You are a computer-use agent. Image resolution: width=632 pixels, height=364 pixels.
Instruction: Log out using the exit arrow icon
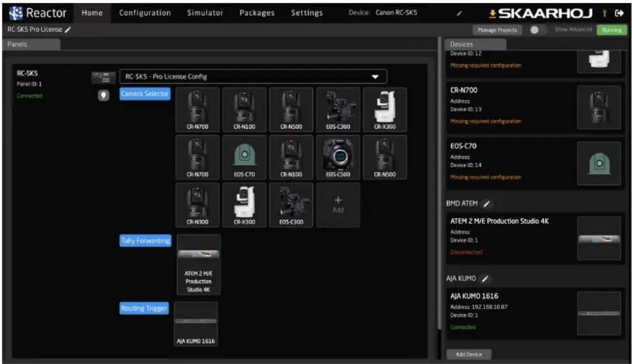click(620, 13)
